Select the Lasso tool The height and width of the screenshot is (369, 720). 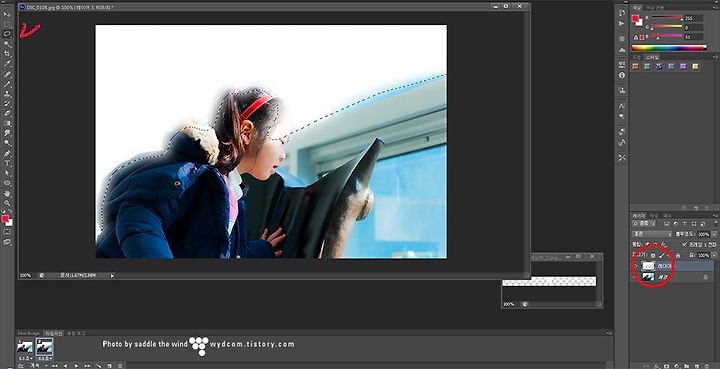click(x=7, y=34)
